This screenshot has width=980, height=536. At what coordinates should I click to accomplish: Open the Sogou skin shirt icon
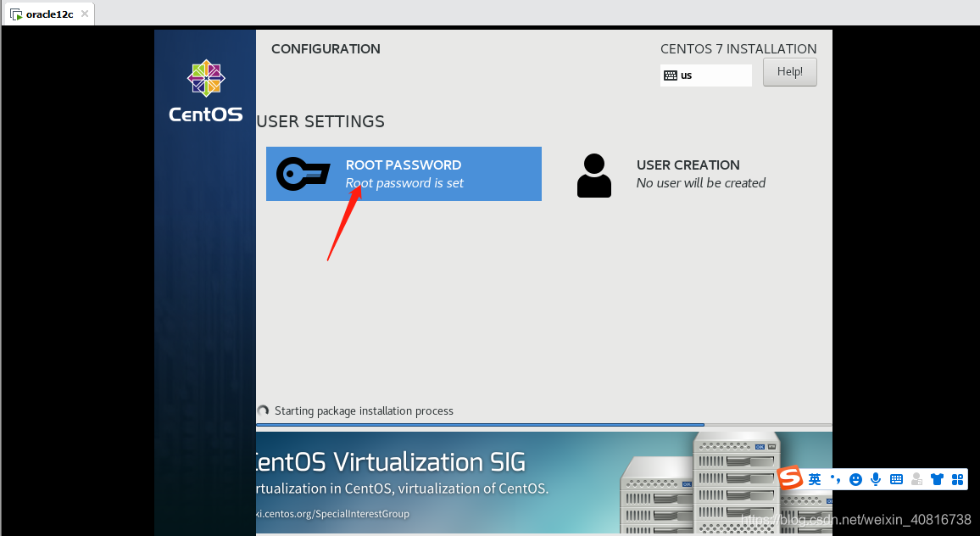click(937, 480)
